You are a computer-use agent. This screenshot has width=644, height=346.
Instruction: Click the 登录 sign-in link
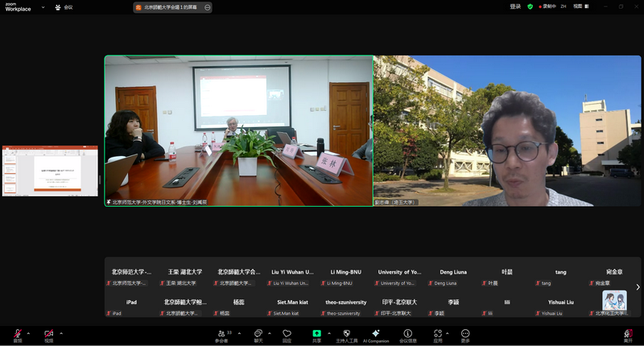click(515, 6)
